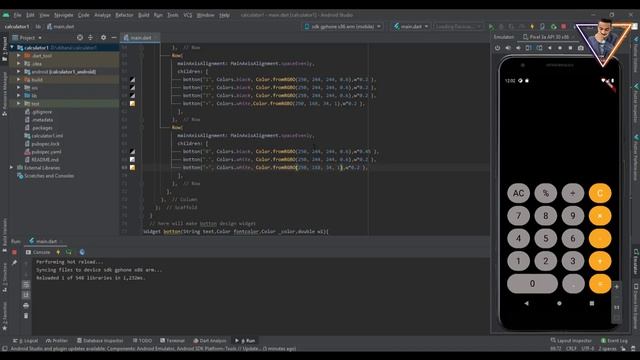Viewport: 640px width, 360px height.
Task: Open the Project panel settings gear
Action: coord(103,38)
